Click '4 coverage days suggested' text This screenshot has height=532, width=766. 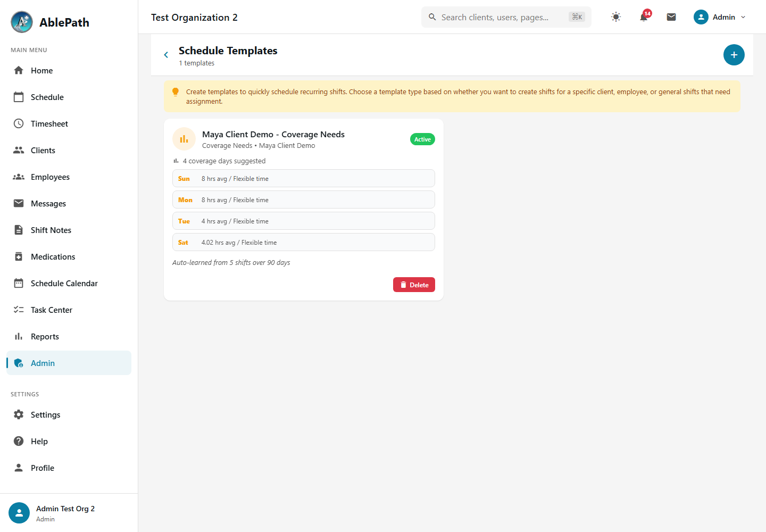[224, 161]
